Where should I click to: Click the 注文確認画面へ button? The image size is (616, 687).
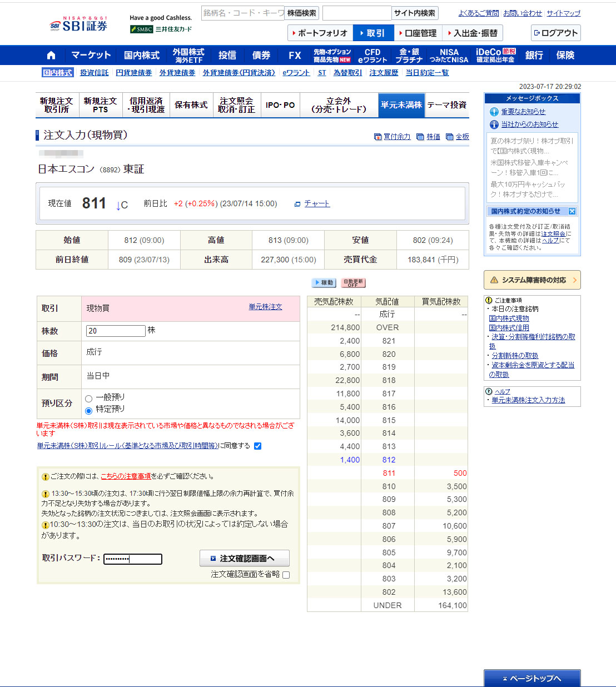pos(244,558)
